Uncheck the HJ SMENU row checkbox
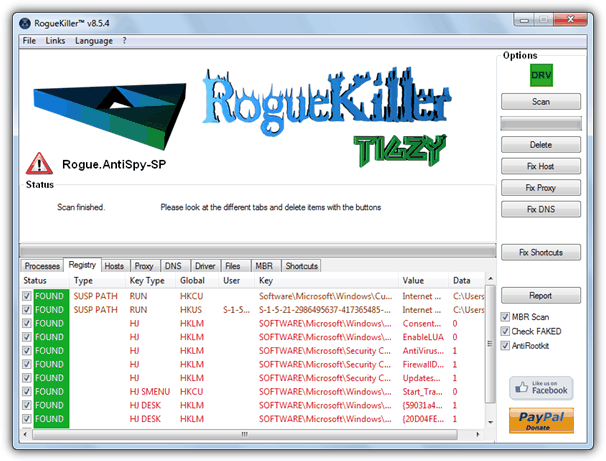 pos(27,391)
